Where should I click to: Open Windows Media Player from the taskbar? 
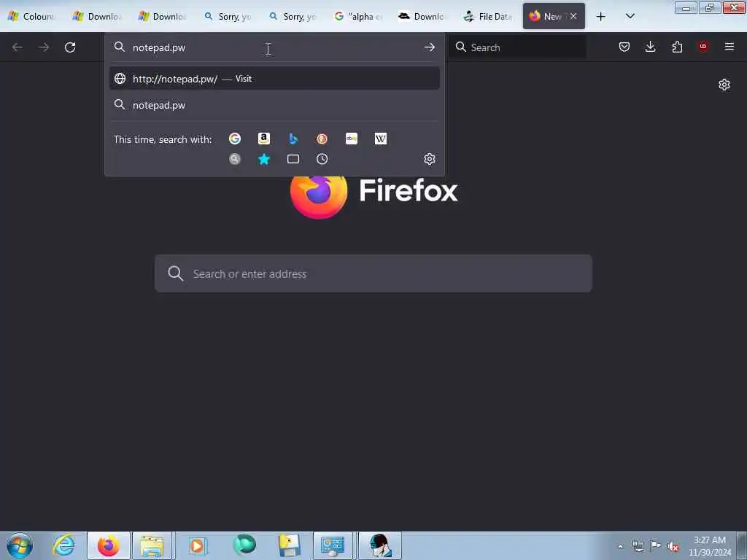tap(197, 545)
